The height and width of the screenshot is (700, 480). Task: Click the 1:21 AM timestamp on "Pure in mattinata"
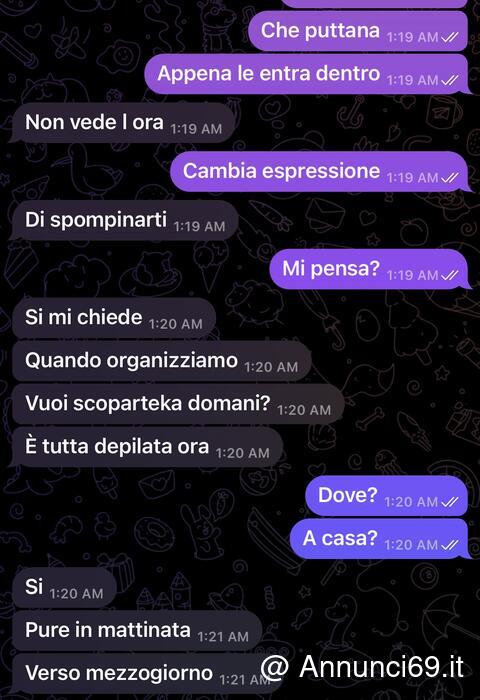click(223, 637)
